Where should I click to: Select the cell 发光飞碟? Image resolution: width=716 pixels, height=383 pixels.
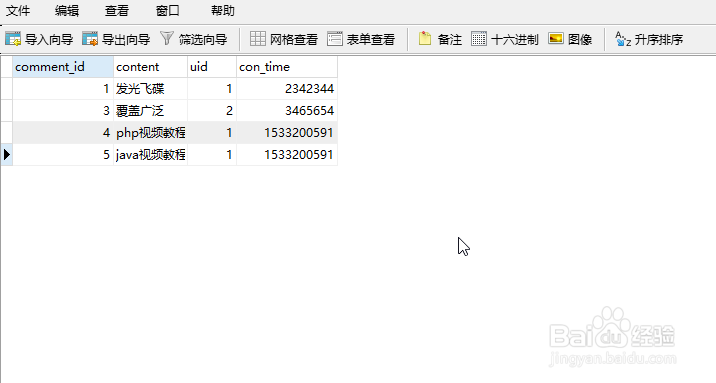point(150,89)
